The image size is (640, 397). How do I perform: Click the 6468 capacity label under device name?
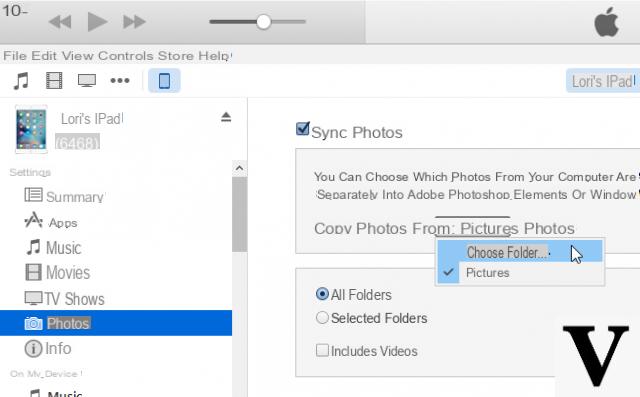pos(77,143)
